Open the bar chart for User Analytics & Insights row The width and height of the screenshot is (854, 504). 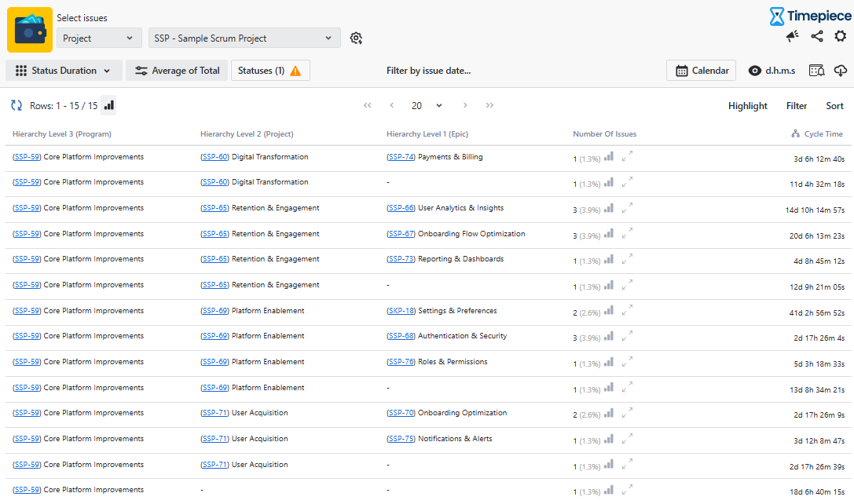click(x=608, y=208)
